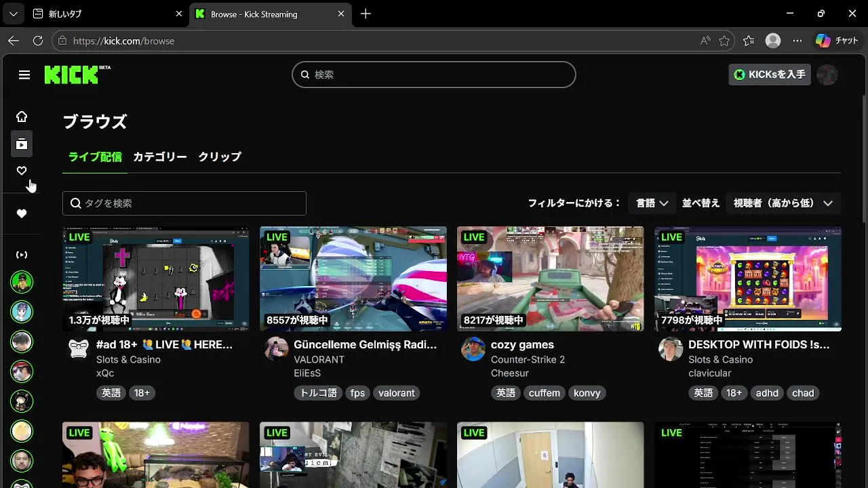Viewport: 868px width, 488px height.
Task: Click EliEsS streamer avatar
Action: (277, 349)
